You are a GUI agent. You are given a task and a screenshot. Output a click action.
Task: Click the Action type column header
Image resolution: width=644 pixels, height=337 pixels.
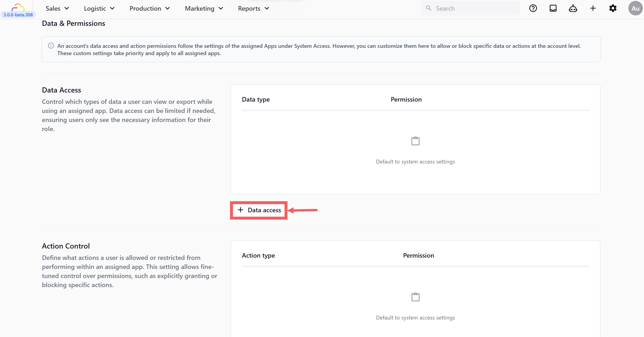click(258, 255)
